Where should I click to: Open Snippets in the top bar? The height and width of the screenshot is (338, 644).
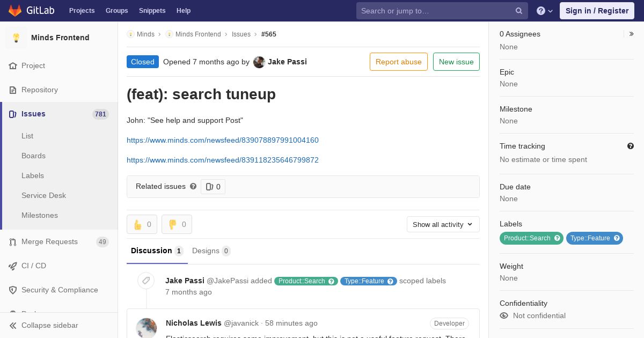(152, 11)
